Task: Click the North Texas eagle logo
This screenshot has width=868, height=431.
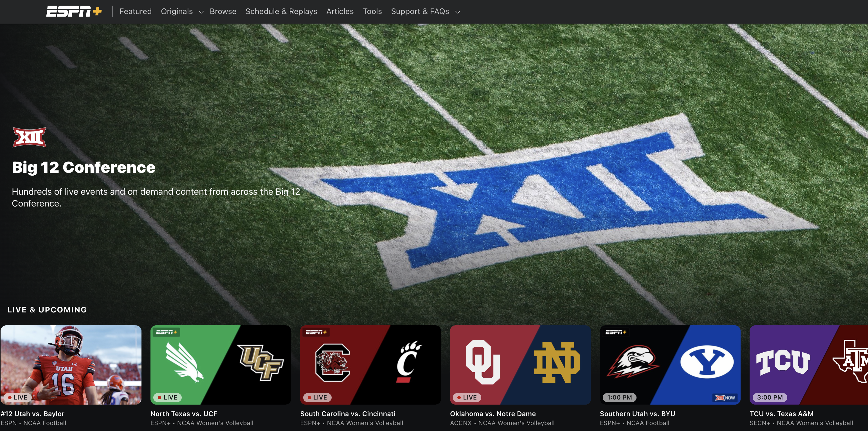Action: [x=184, y=363]
